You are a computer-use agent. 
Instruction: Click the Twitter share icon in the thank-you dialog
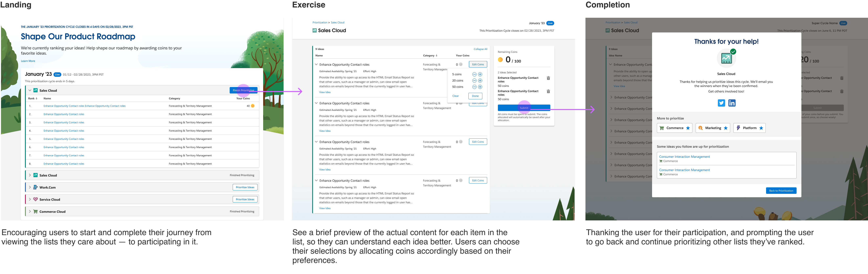coord(721,103)
